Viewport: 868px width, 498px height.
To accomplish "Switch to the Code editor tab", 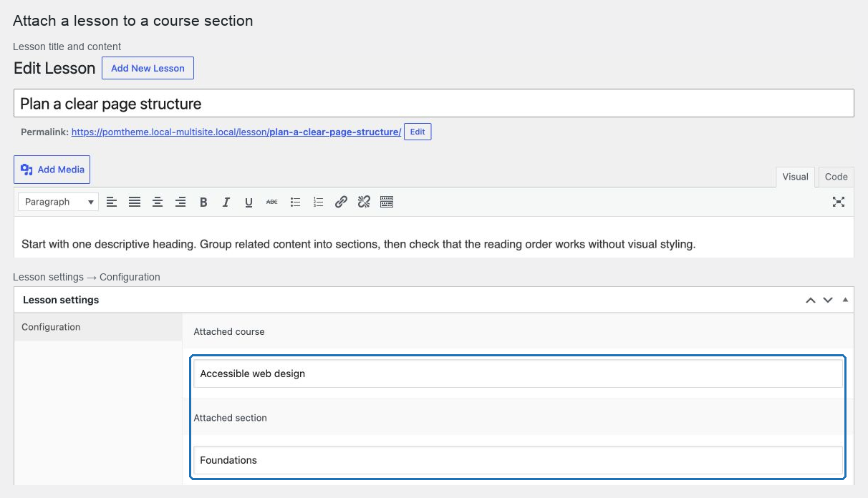I will tap(836, 177).
